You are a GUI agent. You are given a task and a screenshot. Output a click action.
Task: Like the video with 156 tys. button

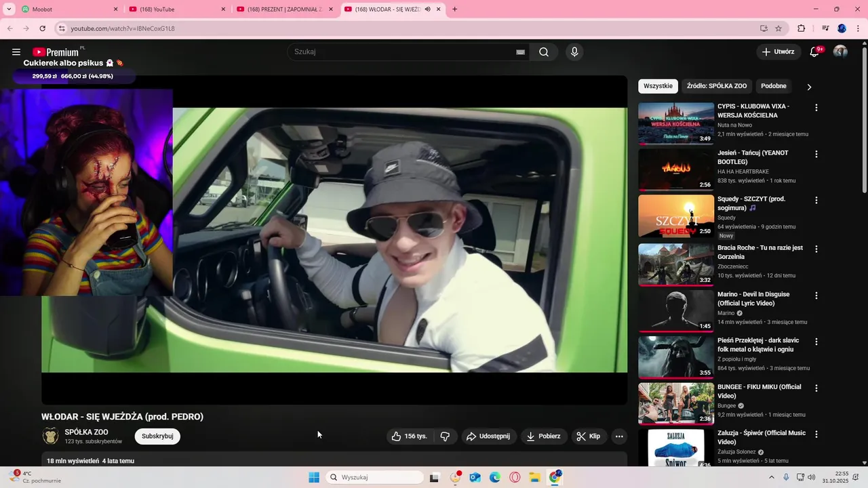(409, 436)
